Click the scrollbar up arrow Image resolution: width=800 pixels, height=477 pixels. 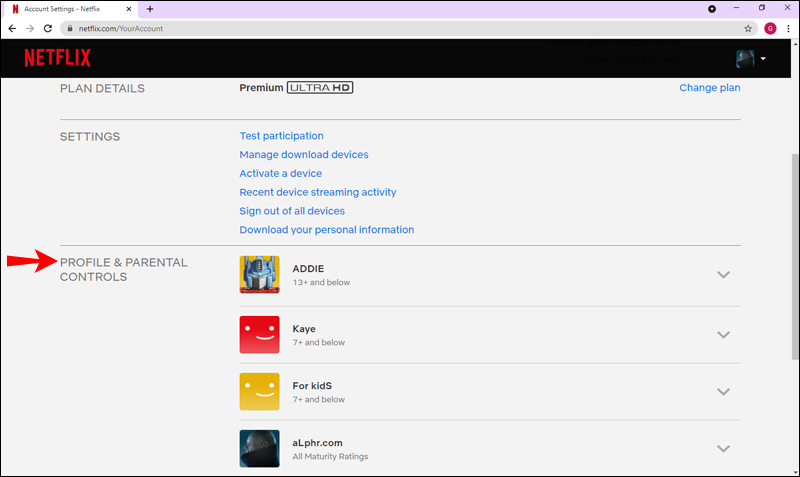[795, 43]
